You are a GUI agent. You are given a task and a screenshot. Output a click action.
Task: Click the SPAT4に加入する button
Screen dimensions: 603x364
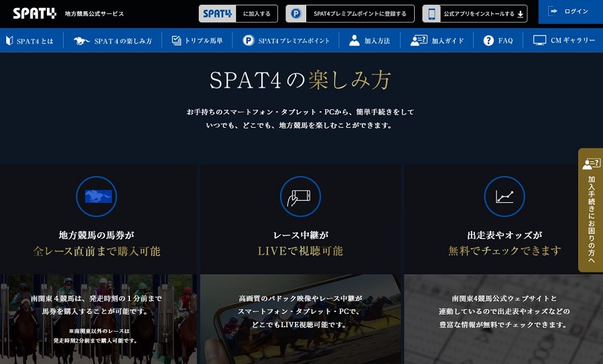pos(238,14)
